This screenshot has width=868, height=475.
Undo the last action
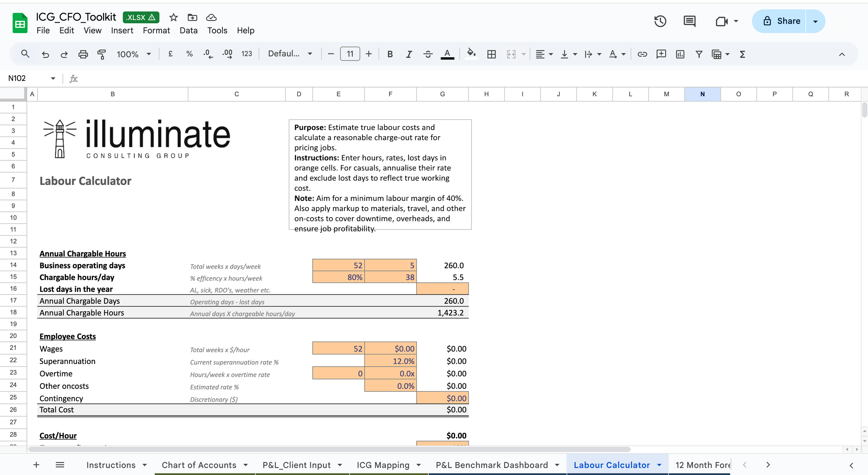coord(45,54)
